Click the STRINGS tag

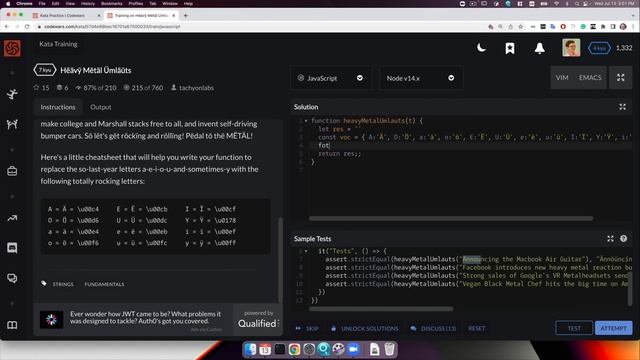pos(63,284)
